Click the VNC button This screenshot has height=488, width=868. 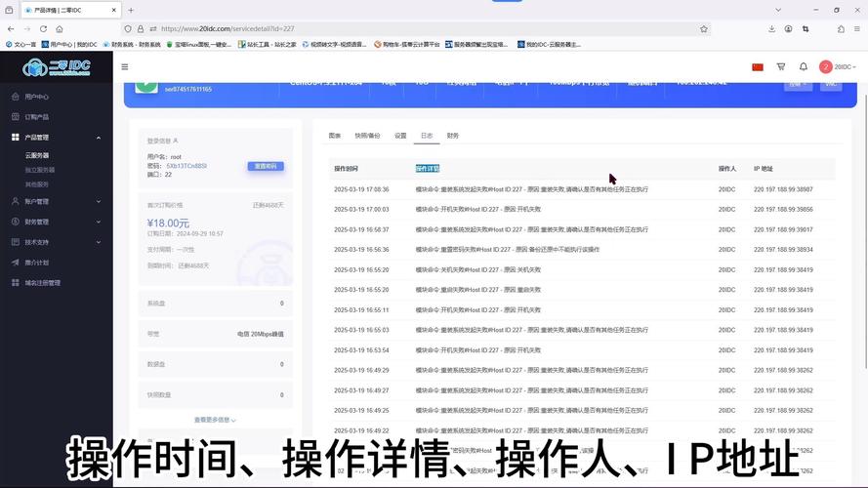[x=830, y=84]
